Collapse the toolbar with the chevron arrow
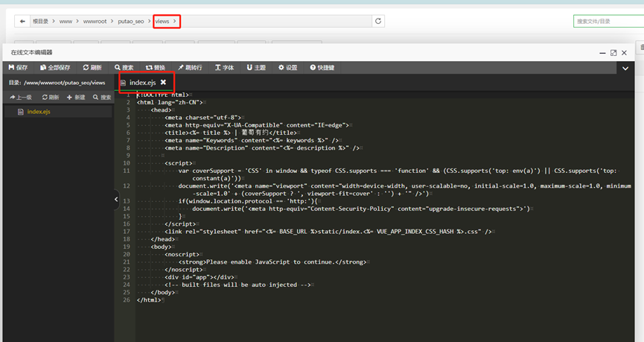The image size is (644, 342). coord(625,69)
